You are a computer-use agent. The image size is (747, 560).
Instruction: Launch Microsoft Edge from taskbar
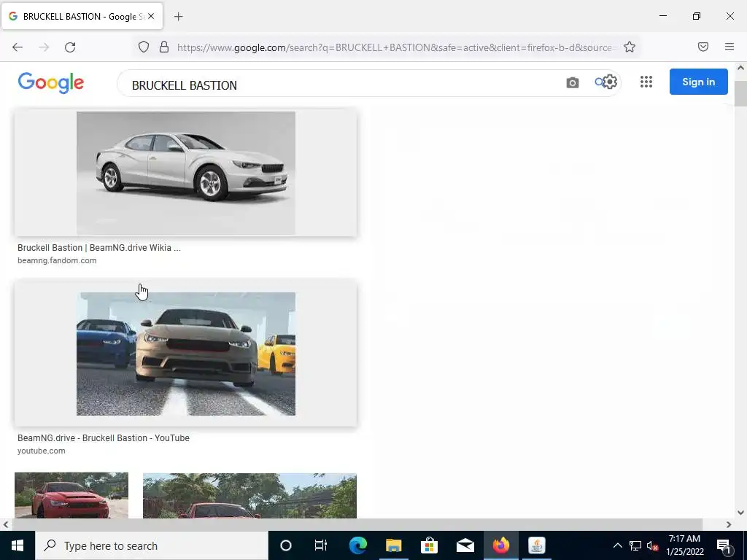click(x=358, y=545)
